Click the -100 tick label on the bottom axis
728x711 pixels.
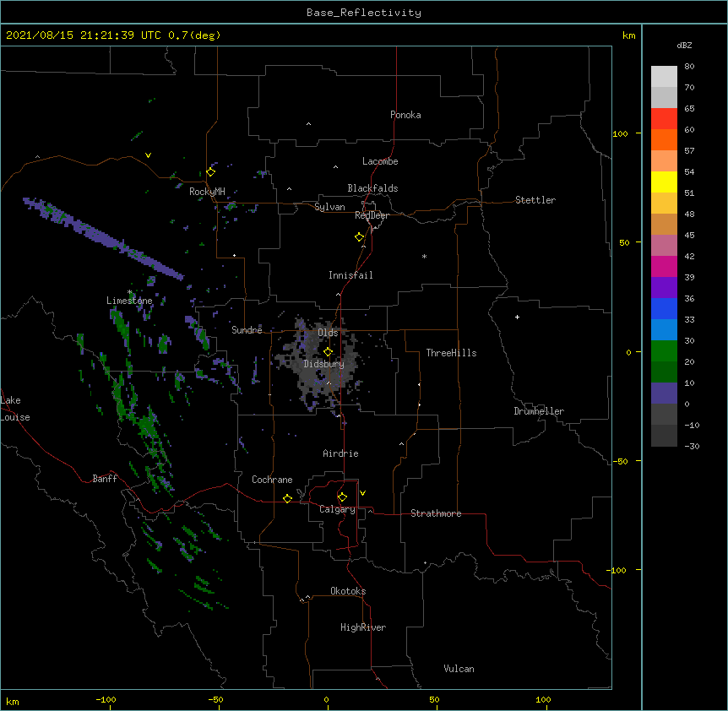(x=106, y=699)
